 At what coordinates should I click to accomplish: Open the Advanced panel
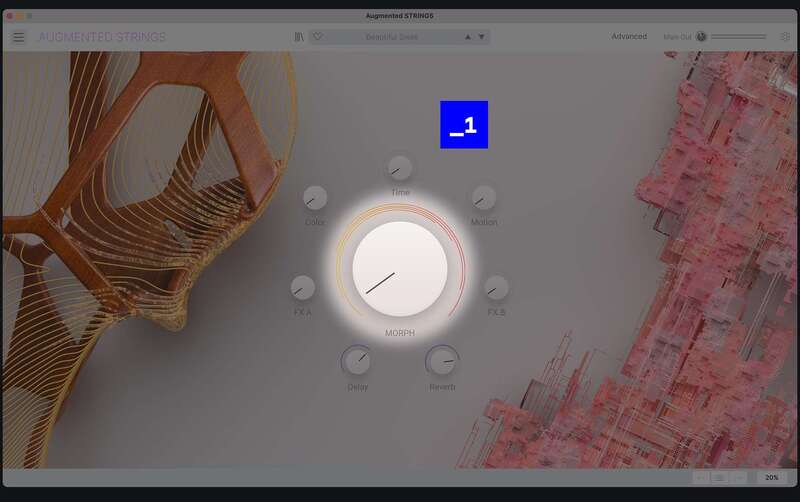(x=629, y=37)
